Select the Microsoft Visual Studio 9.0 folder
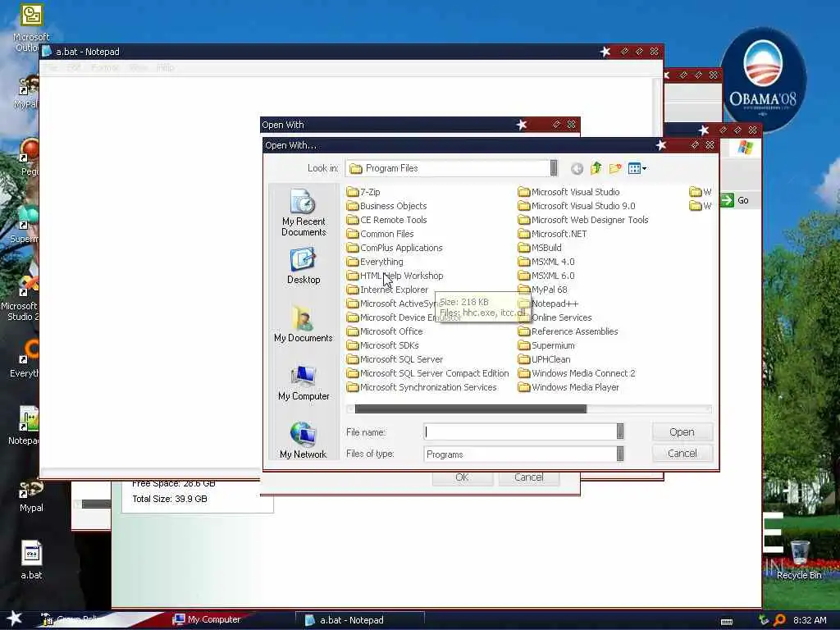 (577, 206)
